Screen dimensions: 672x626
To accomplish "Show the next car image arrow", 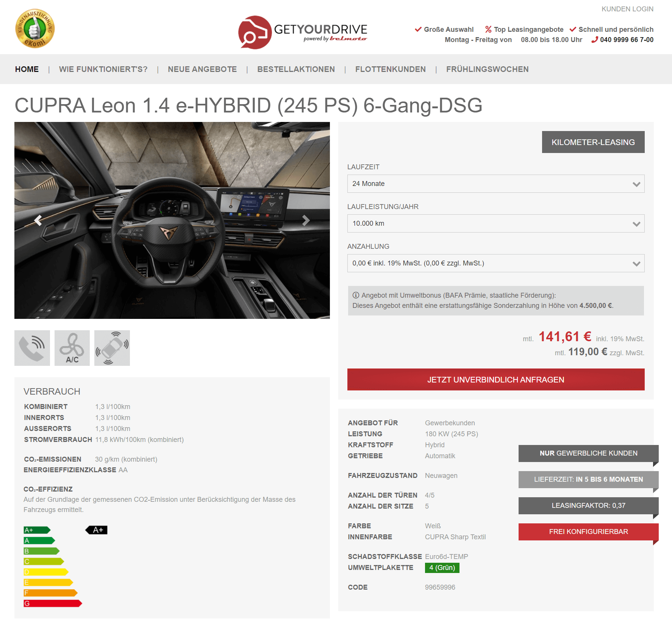I will click(x=306, y=220).
